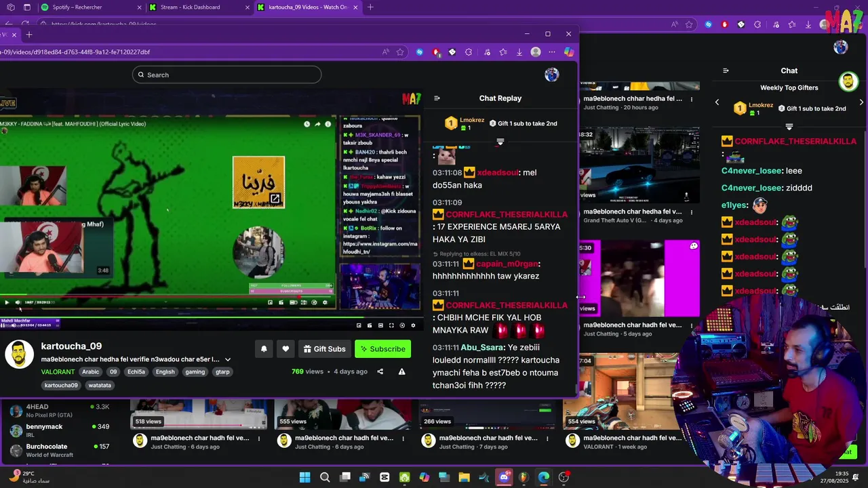
Task: Open workspaces icon in background browser
Action: (x=11, y=7)
